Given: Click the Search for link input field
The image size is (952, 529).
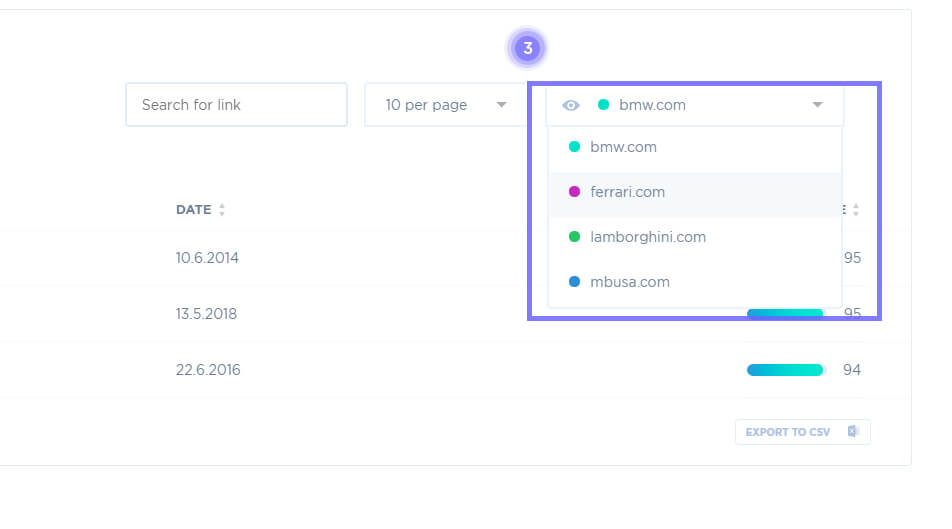Looking at the screenshot, I should [x=236, y=104].
